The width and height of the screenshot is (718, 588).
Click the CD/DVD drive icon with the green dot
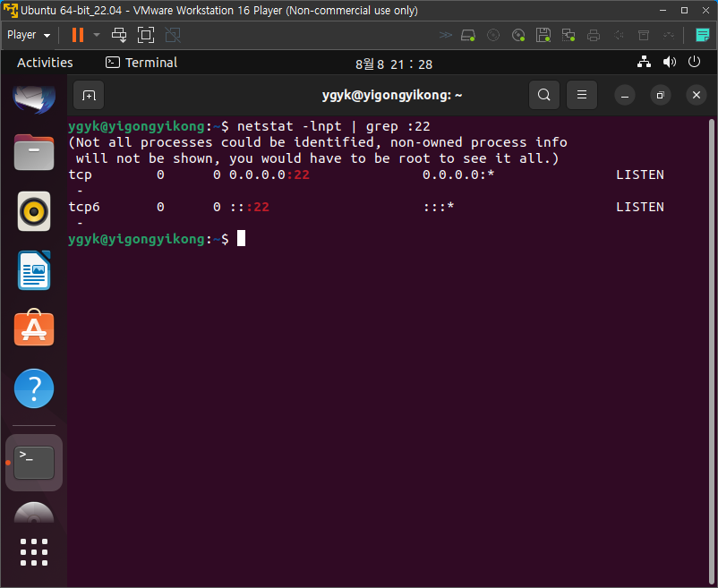click(x=518, y=35)
